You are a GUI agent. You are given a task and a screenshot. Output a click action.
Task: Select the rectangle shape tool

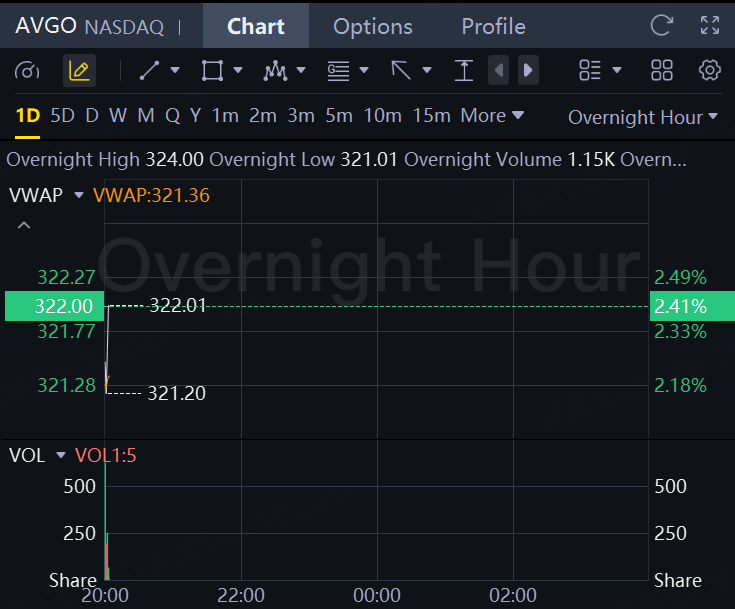tap(212, 70)
